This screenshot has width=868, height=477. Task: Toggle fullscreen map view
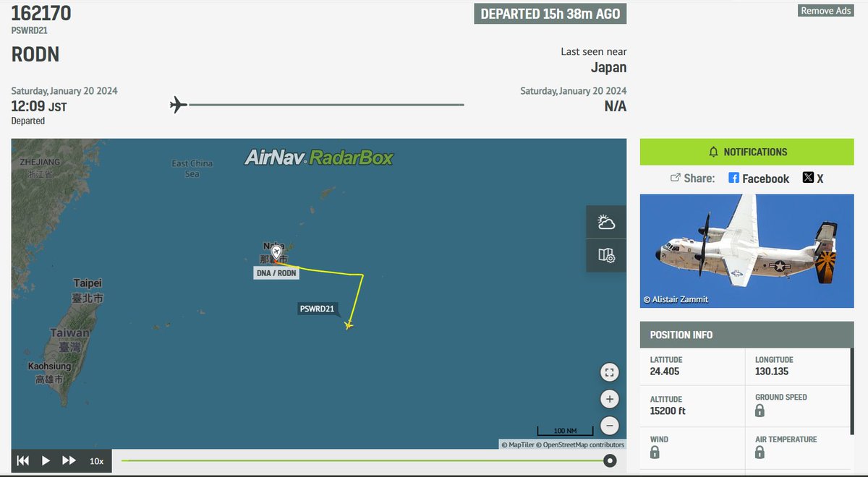[x=609, y=372]
